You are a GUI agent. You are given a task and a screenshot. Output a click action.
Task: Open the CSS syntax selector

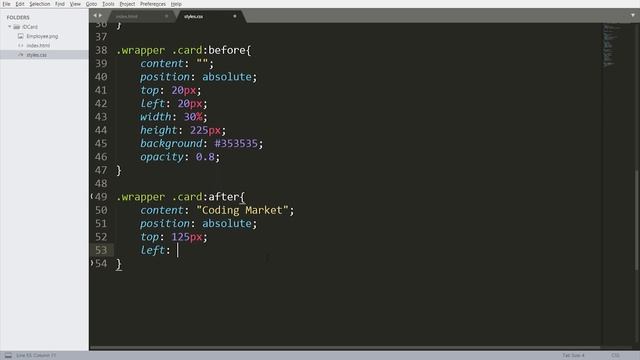(x=616, y=356)
